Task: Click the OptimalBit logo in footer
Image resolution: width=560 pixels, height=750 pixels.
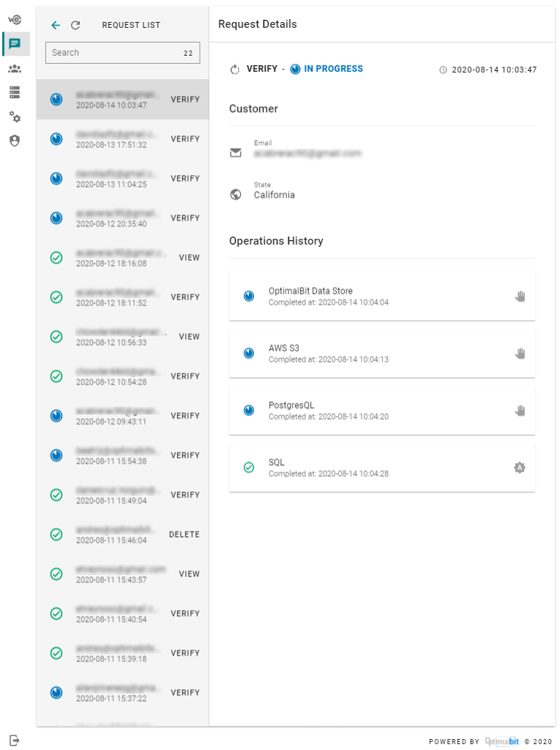Action: pyautogui.click(x=501, y=741)
